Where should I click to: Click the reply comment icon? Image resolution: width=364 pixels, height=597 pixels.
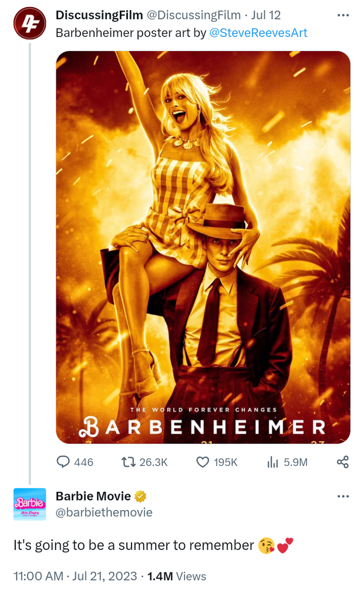pyautogui.click(x=63, y=462)
